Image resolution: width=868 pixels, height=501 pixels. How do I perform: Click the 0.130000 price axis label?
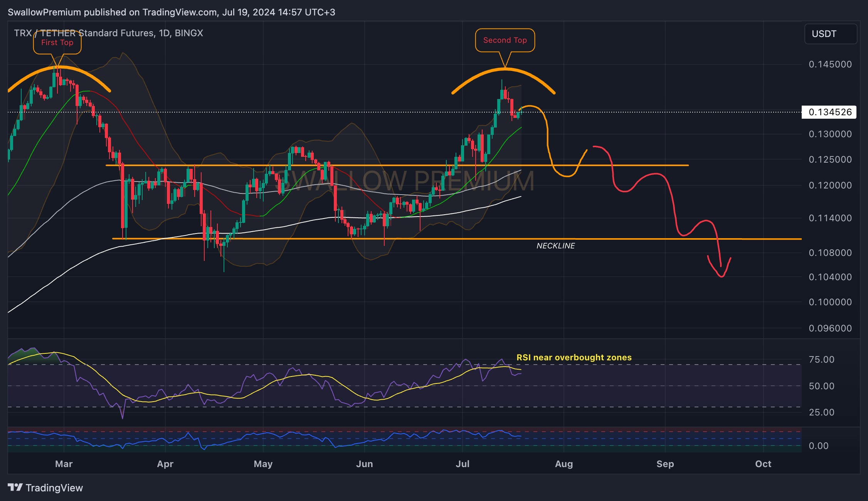[830, 134]
